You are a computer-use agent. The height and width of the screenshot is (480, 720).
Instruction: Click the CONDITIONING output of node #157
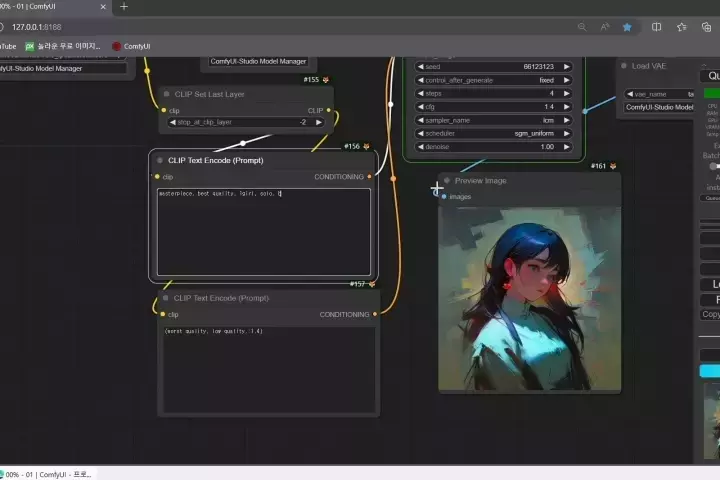375,315
